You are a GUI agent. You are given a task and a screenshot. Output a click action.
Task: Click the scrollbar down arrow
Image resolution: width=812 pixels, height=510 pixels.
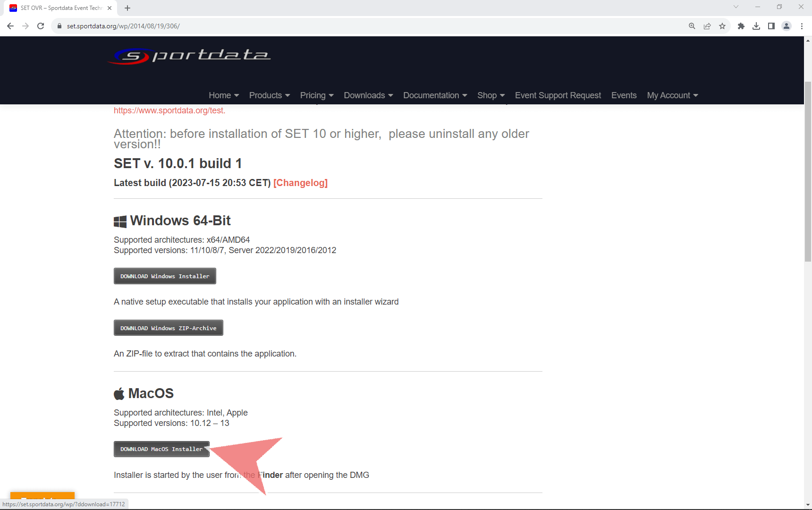(x=808, y=505)
